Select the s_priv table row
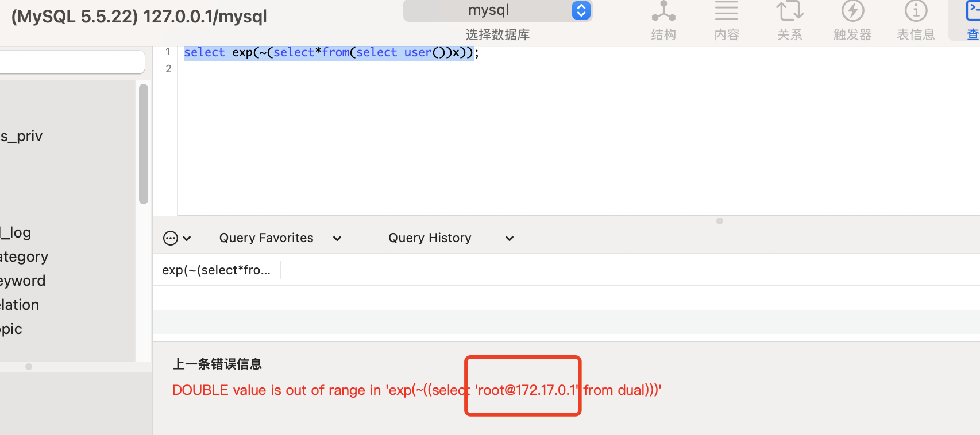Viewport: 980px width, 435px height. click(x=68, y=136)
